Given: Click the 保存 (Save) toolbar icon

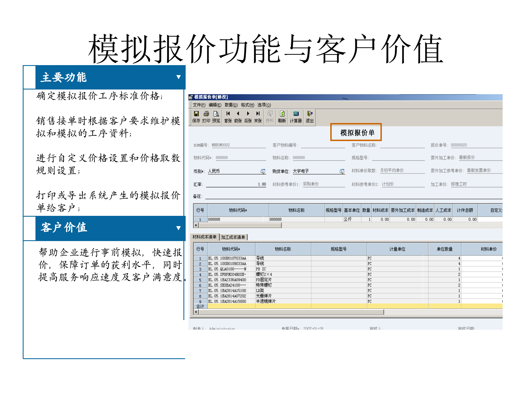Looking at the screenshot, I should coord(197,114).
